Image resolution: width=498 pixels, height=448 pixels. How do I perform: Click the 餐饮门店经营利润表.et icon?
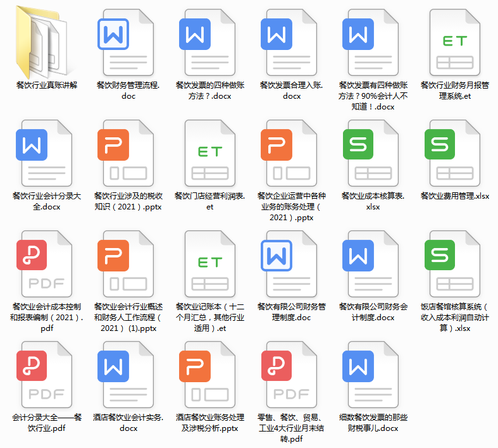[210, 153]
